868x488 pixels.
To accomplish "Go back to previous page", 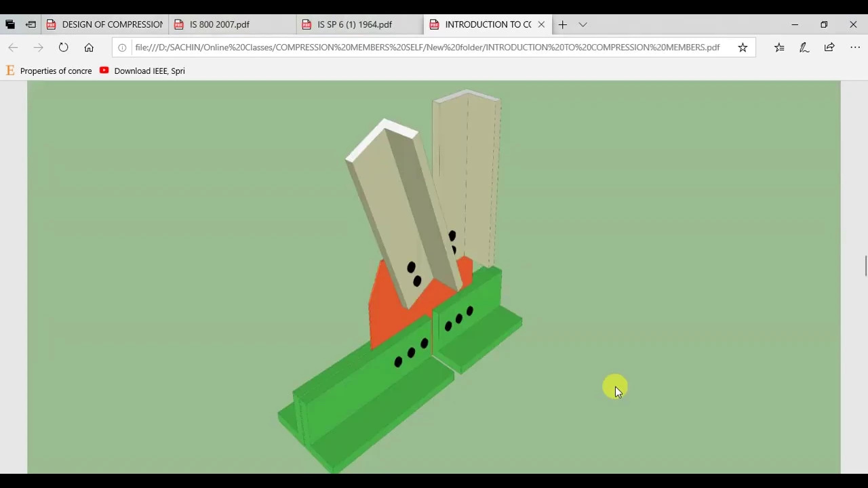I will coord(13,47).
